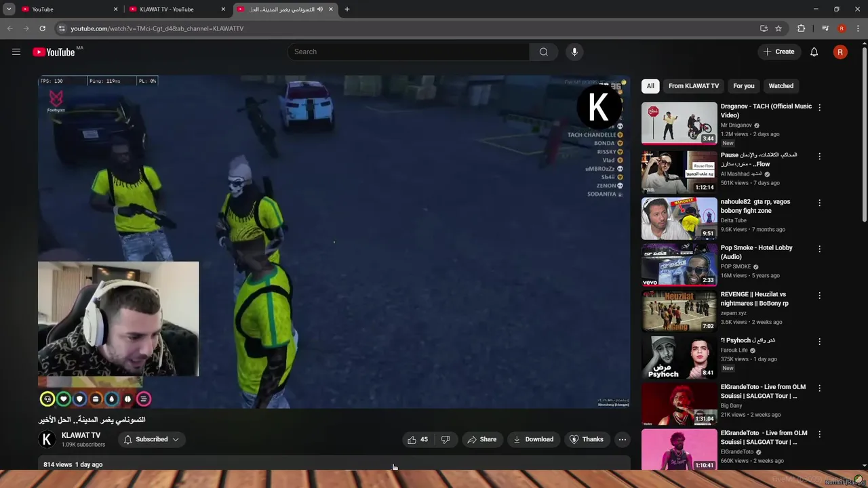
Task: Like the video with thumbs up
Action: (x=418, y=439)
